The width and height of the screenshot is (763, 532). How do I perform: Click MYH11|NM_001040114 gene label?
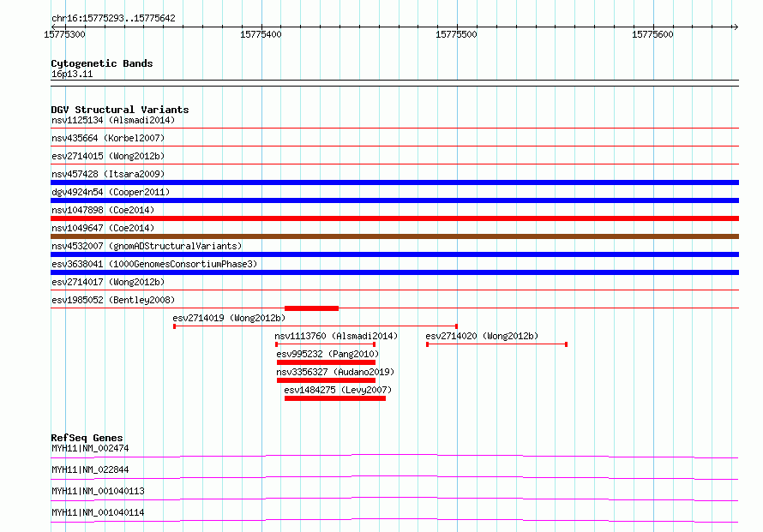coord(98,512)
